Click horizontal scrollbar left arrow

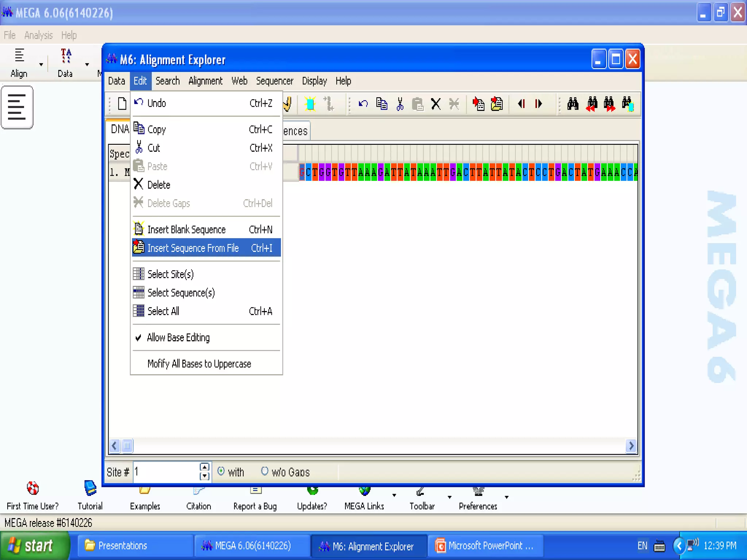click(x=115, y=446)
